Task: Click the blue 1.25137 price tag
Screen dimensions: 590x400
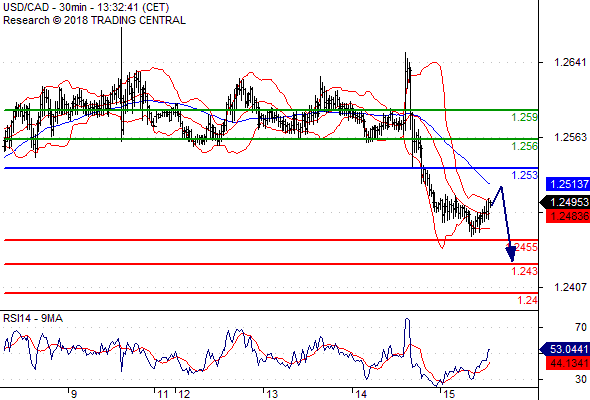Action: point(568,184)
